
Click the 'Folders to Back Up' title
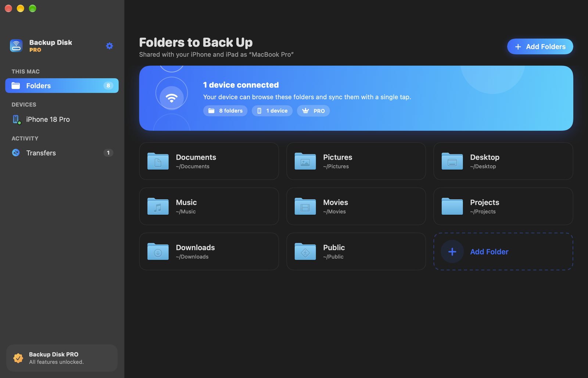[196, 42]
